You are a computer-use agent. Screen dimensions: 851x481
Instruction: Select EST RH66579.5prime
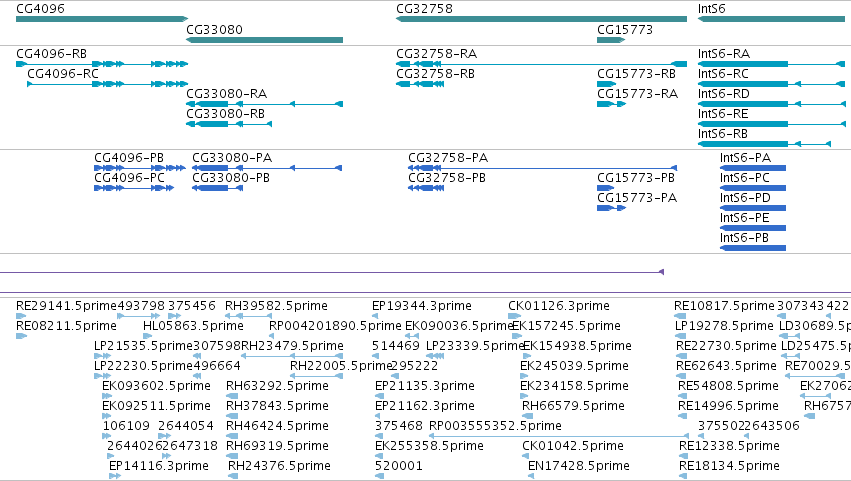point(528,416)
